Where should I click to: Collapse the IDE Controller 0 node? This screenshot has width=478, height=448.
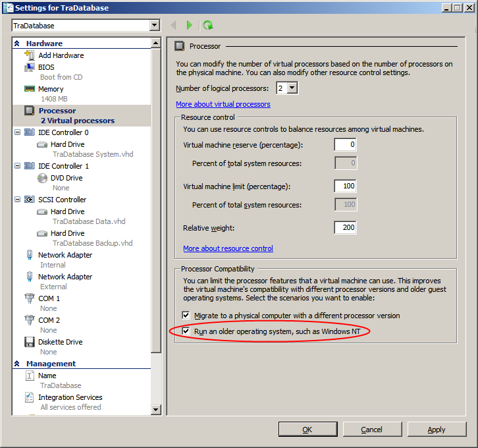click(x=17, y=132)
